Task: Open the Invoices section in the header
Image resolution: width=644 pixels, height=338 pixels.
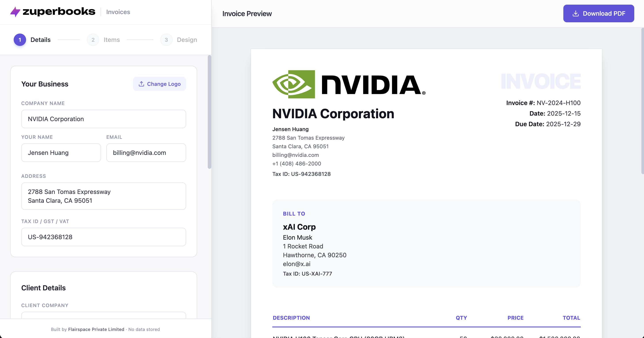Action: 118,12
